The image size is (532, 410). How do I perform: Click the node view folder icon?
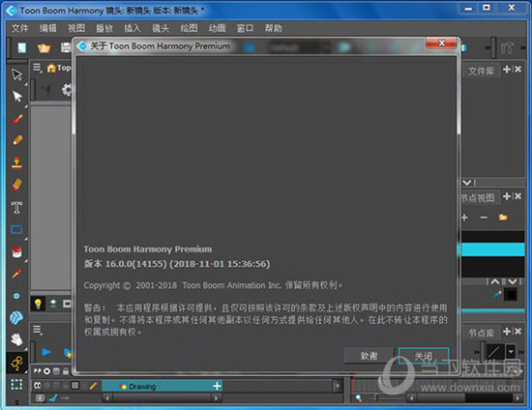pyautogui.click(x=503, y=218)
